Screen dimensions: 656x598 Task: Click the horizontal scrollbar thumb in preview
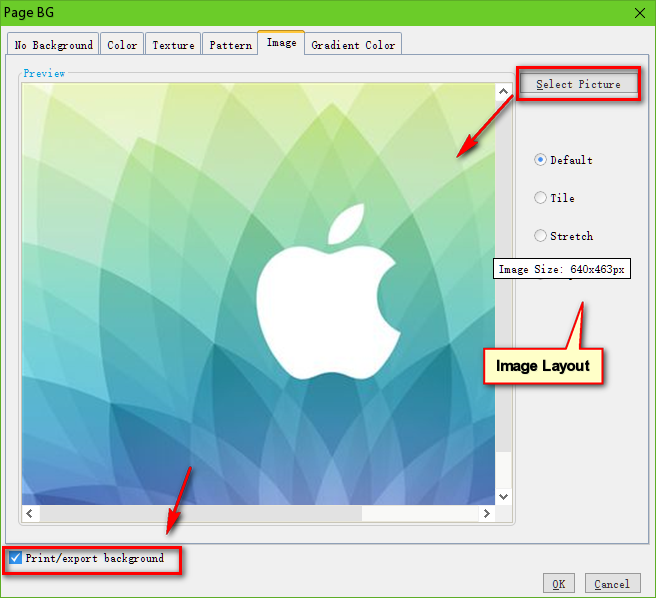[200, 513]
